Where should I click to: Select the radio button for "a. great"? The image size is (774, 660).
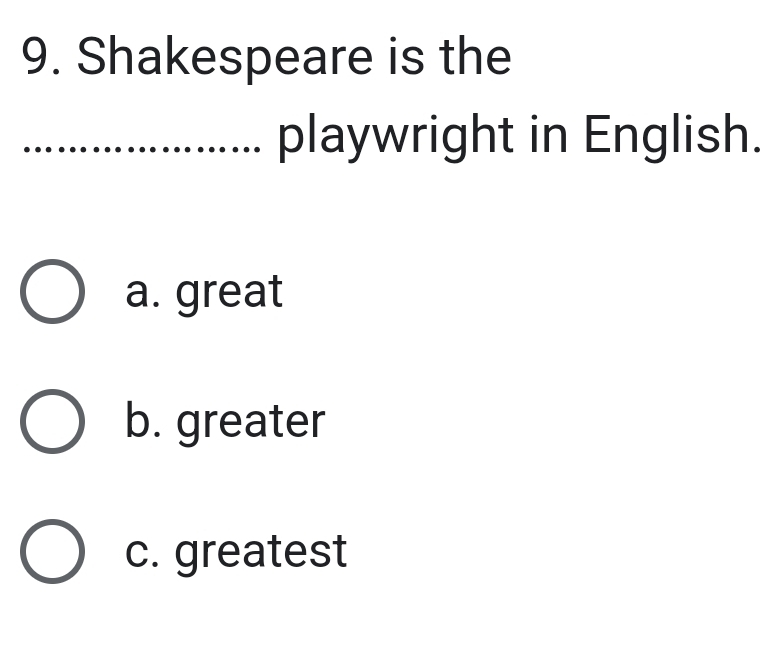50,292
